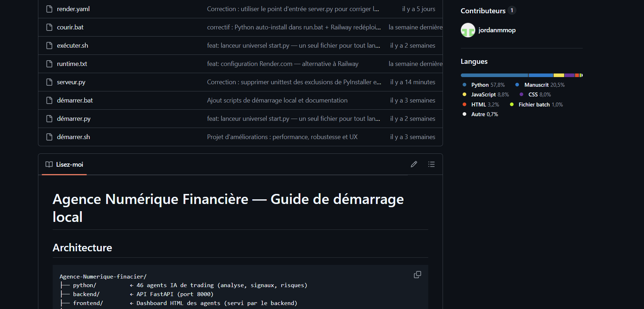Viewport: 644px width, 309px height.
Task: Open the commit message for render.yaml
Action: tap(293, 9)
